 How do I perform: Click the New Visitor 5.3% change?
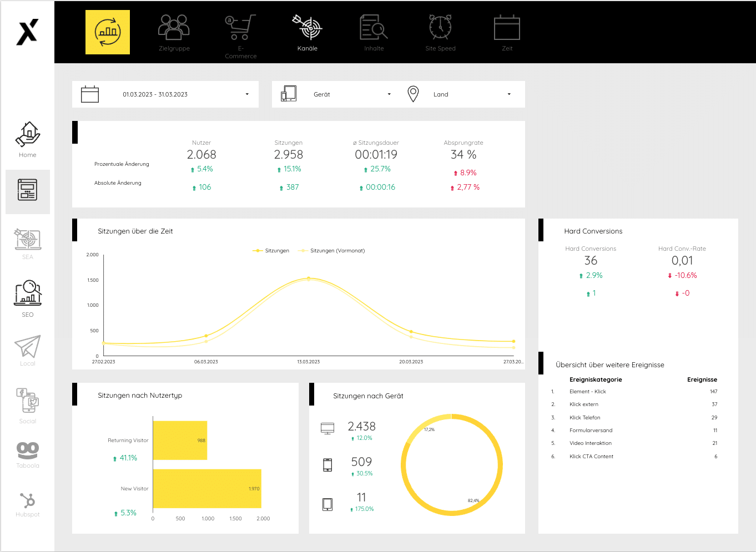pos(125,513)
